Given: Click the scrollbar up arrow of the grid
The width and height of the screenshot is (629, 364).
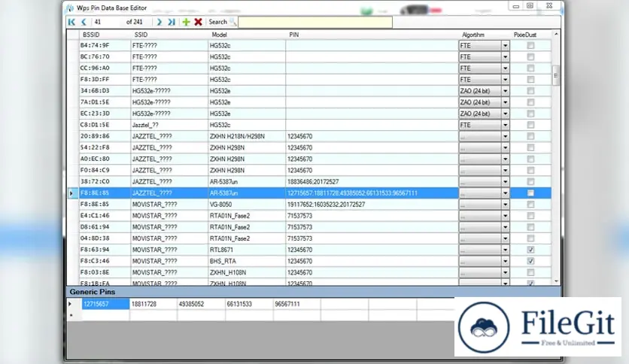Looking at the screenshot, I should [x=556, y=35].
